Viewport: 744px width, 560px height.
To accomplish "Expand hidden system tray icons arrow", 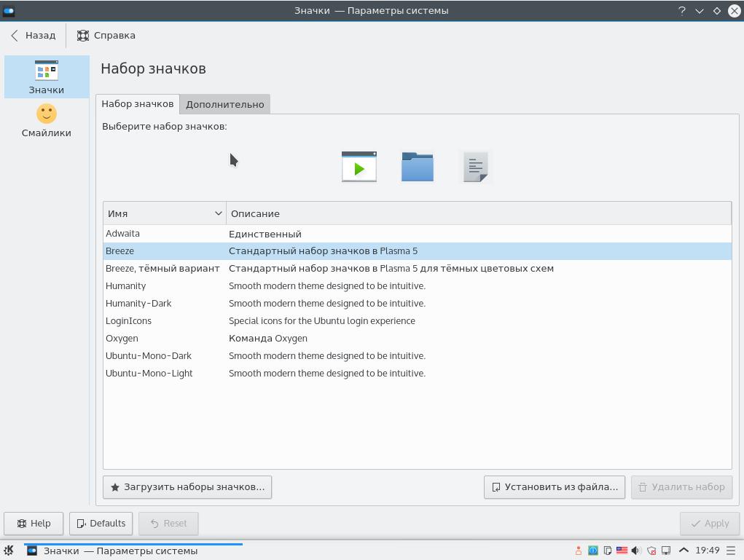I will [684, 551].
